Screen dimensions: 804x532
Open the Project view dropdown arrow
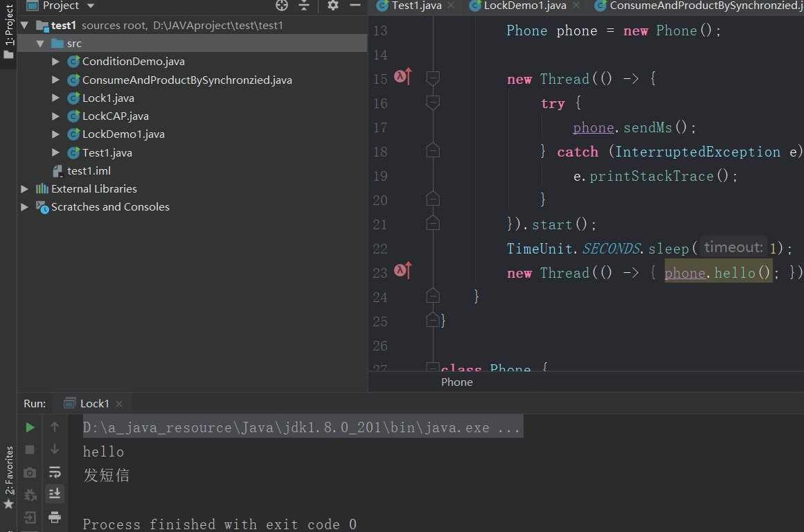(91, 6)
